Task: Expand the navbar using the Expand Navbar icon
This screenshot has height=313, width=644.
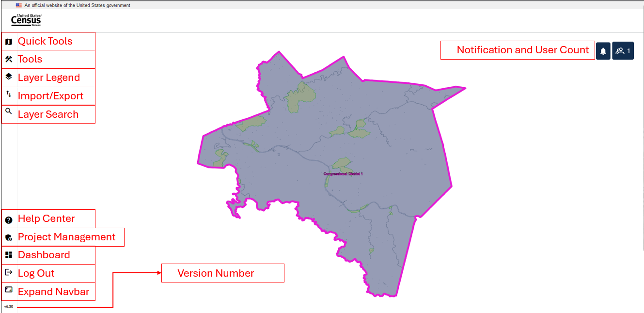Action: click(8, 290)
